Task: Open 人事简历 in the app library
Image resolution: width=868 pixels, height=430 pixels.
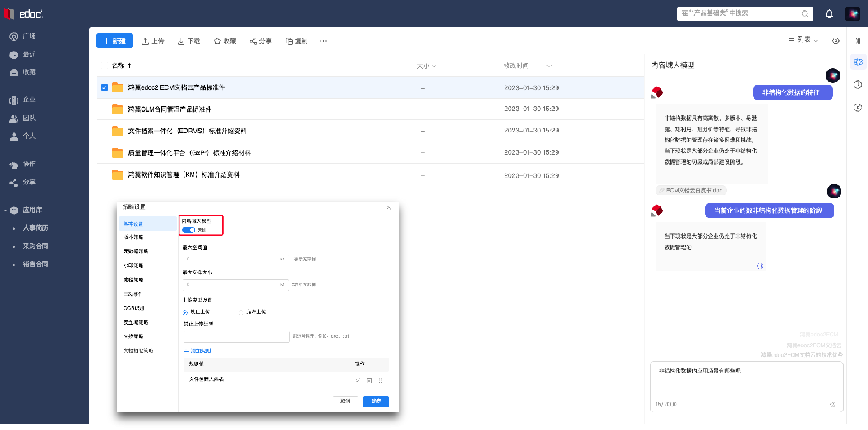Action: [35, 228]
